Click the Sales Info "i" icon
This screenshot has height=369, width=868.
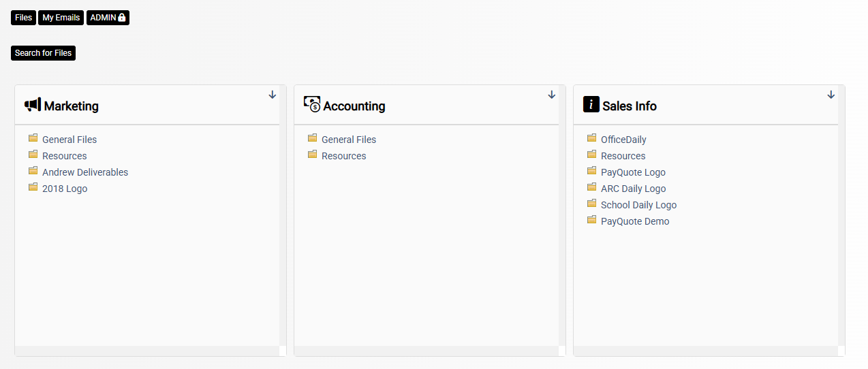(591, 104)
